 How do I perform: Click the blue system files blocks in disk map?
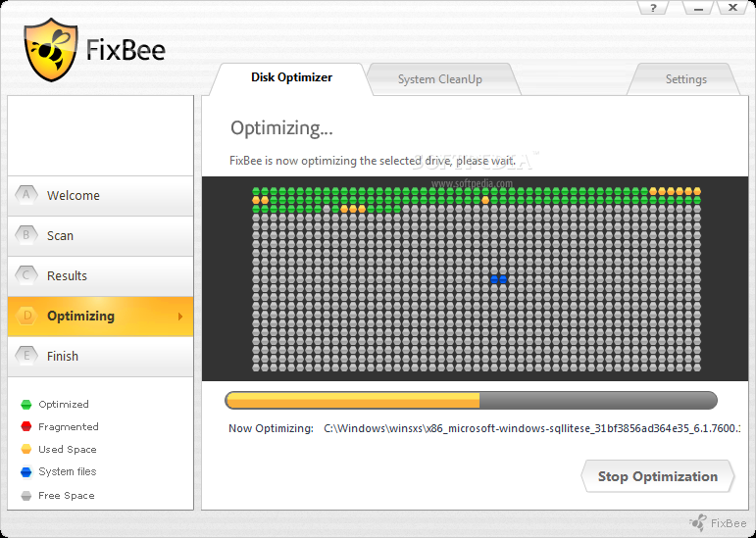pyautogui.click(x=498, y=279)
